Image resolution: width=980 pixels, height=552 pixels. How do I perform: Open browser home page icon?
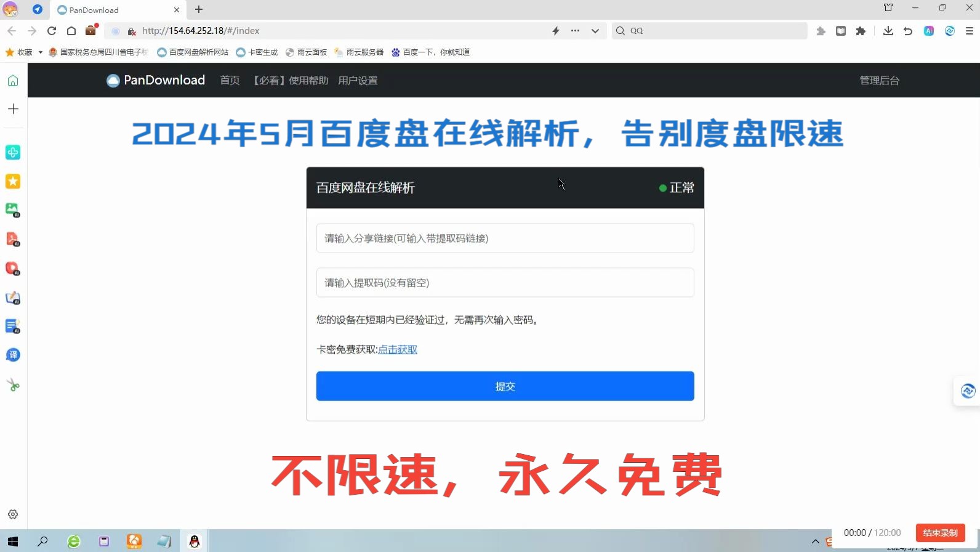click(71, 31)
